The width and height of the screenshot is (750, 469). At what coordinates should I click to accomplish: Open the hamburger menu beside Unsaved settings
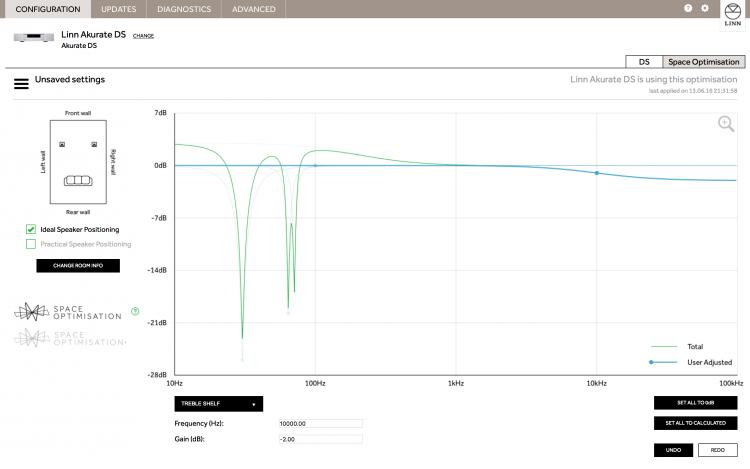[x=21, y=83]
